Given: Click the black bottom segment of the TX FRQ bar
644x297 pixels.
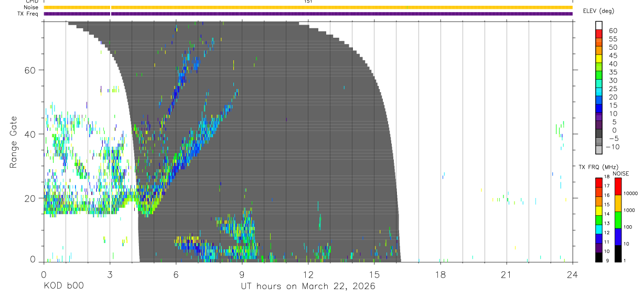Looking at the screenshot, I should coord(598,257).
